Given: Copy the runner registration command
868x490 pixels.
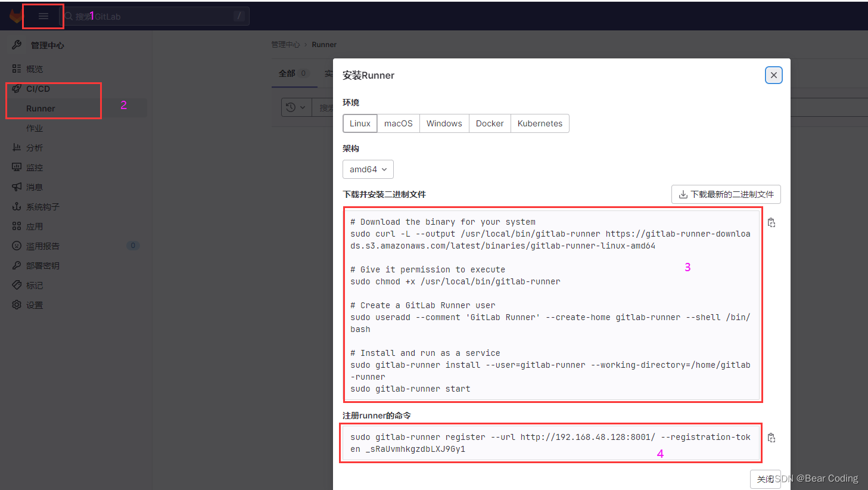Looking at the screenshot, I should pyautogui.click(x=771, y=437).
